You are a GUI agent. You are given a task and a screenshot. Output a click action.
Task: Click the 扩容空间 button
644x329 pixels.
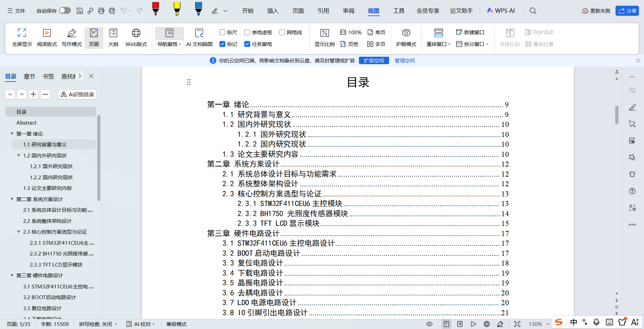[374, 60]
